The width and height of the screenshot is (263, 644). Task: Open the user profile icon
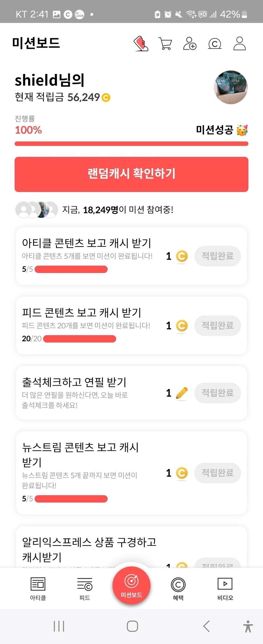(240, 43)
